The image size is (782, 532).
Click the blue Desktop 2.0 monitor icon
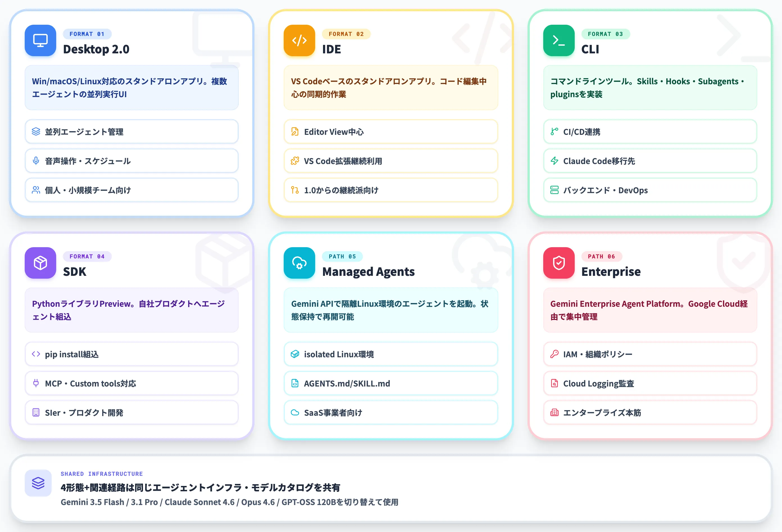40,40
